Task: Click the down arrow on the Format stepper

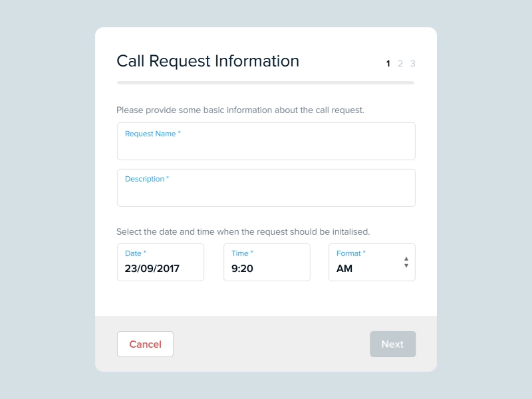Action: (x=406, y=265)
